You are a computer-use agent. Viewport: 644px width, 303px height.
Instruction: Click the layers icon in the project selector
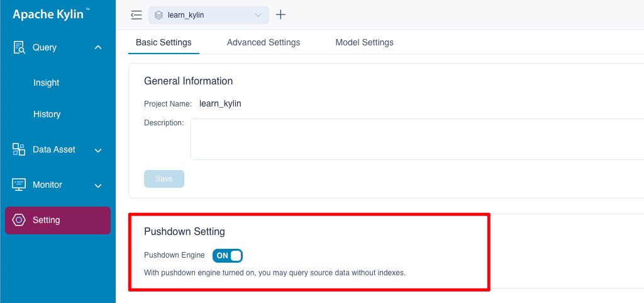click(x=159, y=15)
